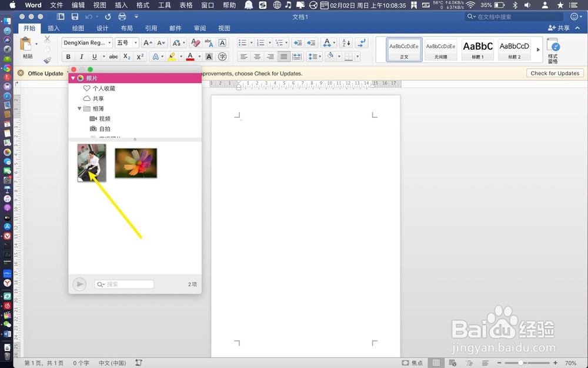This screenshot has height=368, width=588.
Task: Toggle Italic formatting
Action: pos(81,57)
